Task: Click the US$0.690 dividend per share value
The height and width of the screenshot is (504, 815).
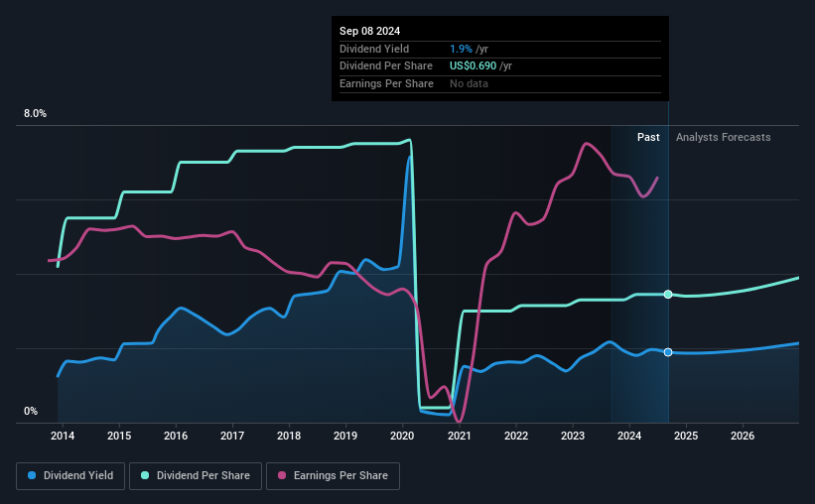Action: click(473, 66)
